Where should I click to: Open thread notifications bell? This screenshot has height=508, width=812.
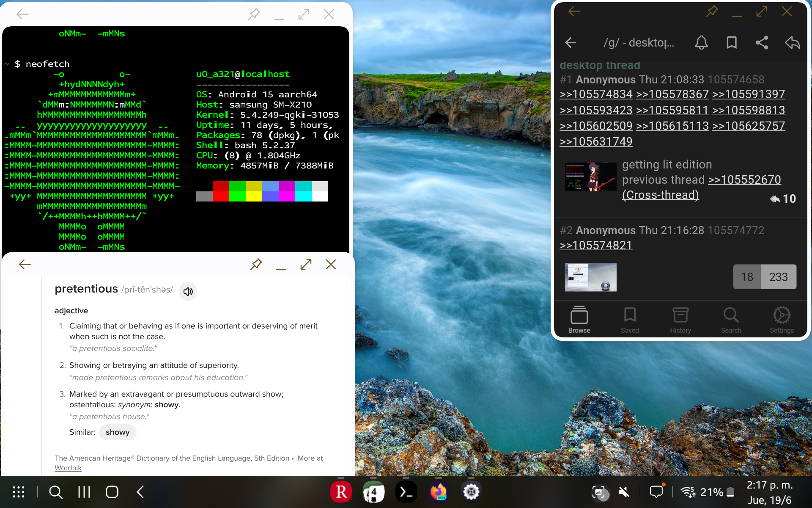coord(701,42)
